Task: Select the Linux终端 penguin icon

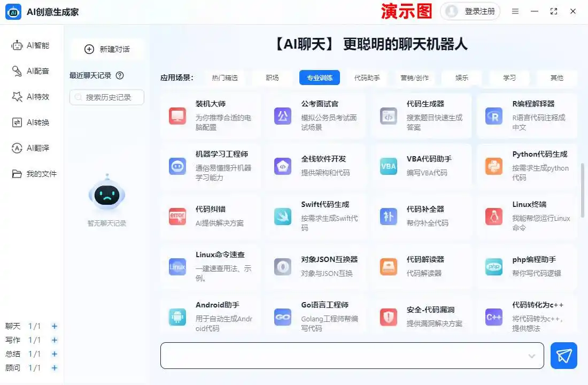Action: tap(494, 217)
